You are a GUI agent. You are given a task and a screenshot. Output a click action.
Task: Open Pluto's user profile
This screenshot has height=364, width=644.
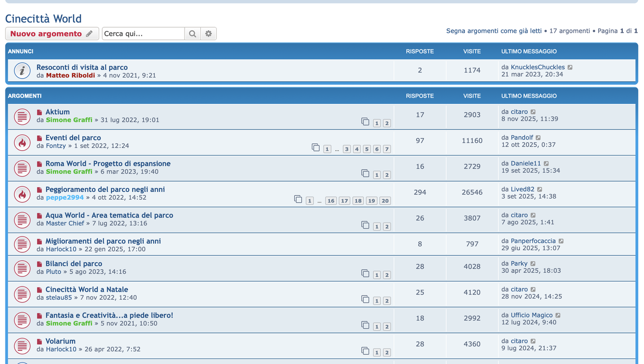point(53,272)
